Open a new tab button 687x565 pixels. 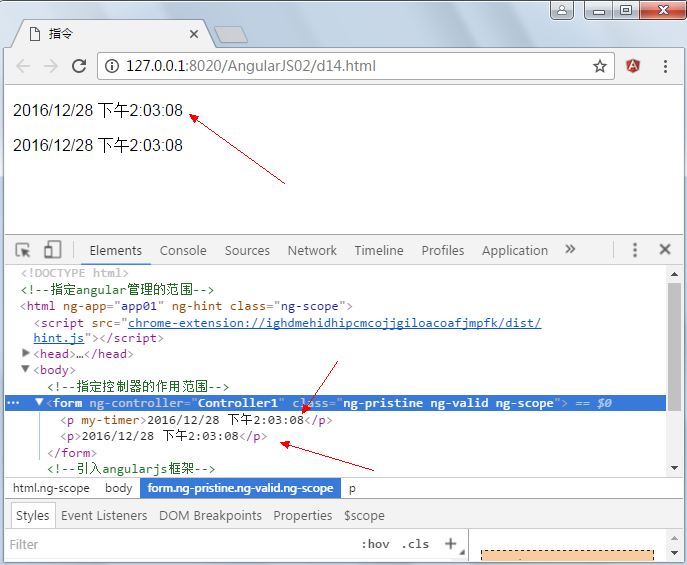tap(231, 35)
